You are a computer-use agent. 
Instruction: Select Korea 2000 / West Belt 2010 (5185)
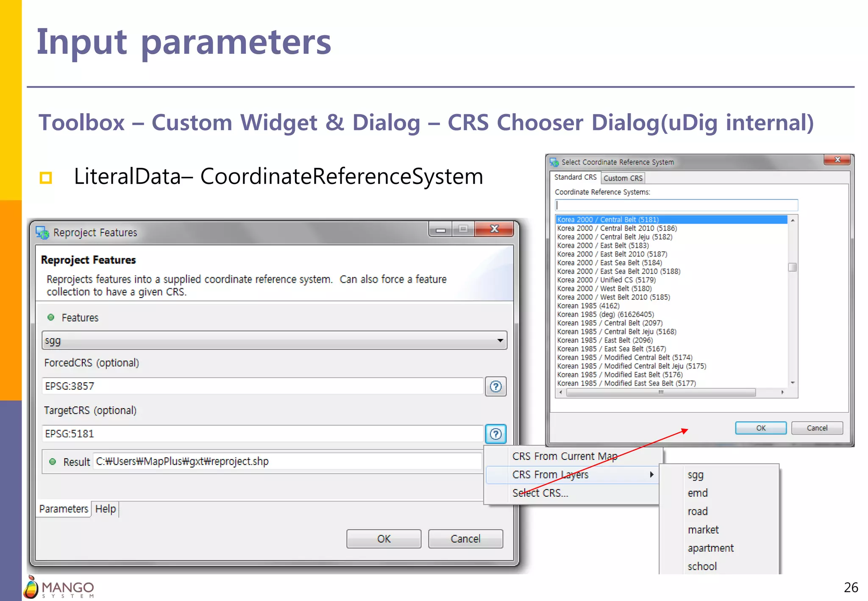pos(613,297)
